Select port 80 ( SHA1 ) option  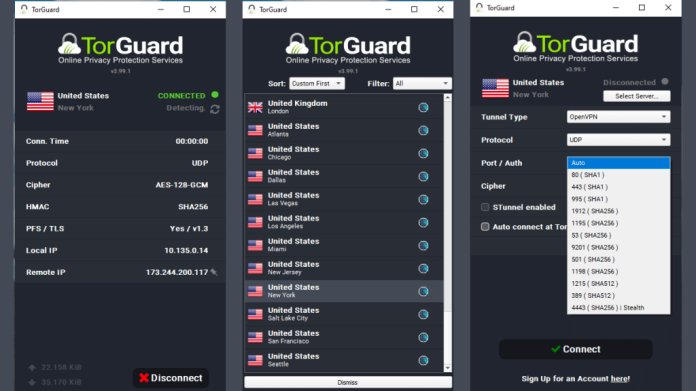tap(618, 175)
